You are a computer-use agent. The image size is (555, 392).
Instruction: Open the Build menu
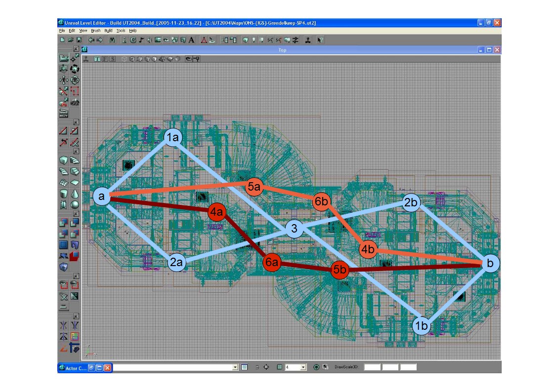coord(108,31)
